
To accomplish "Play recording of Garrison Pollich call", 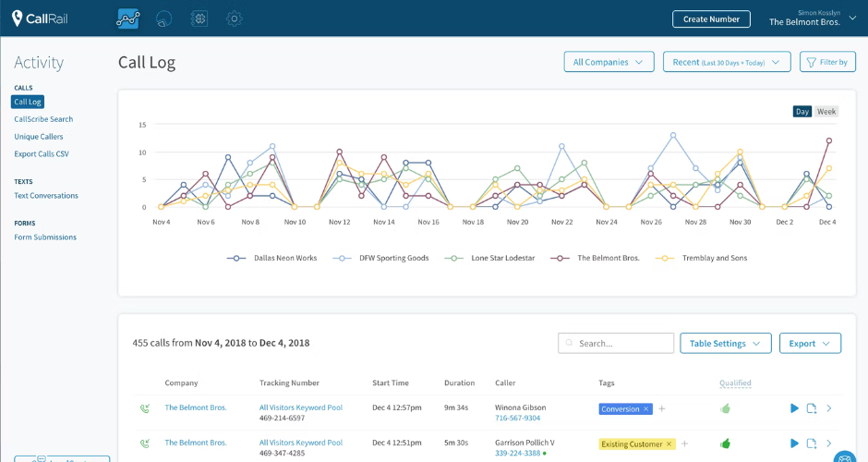I will (x=794, y=444).
